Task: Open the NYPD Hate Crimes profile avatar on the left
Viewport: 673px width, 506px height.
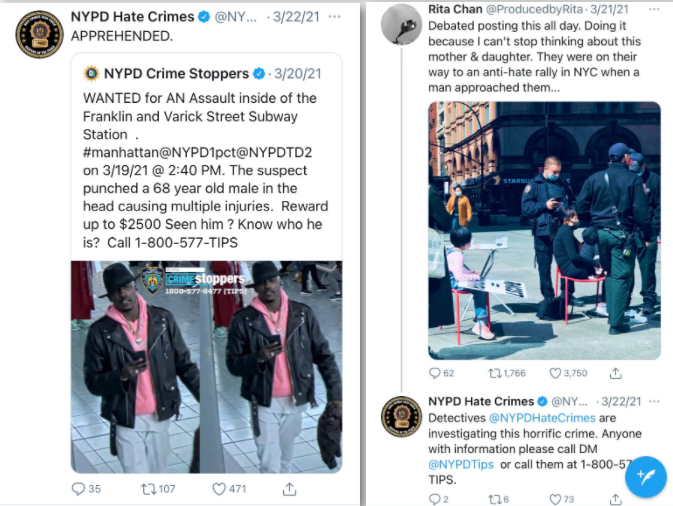Action: point(39,34)
